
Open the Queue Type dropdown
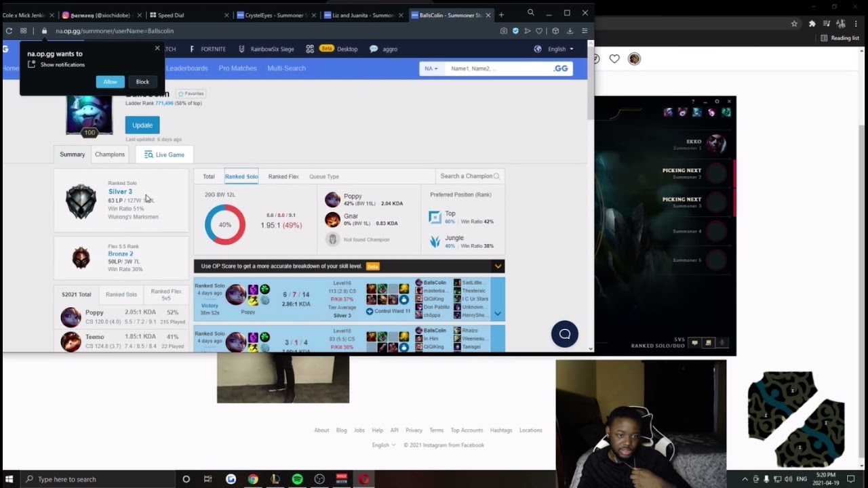[324, 176]
